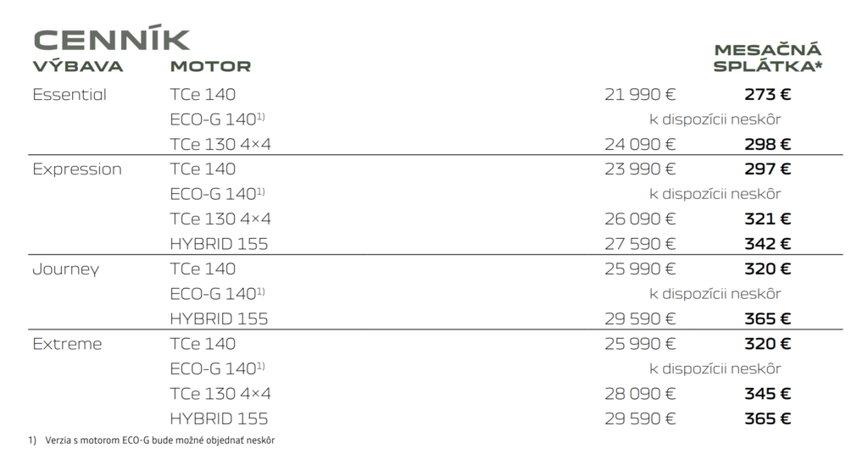Screen dimensions: 868x476
Task: Click the 27 590 € price
Action: pos(640,244)
